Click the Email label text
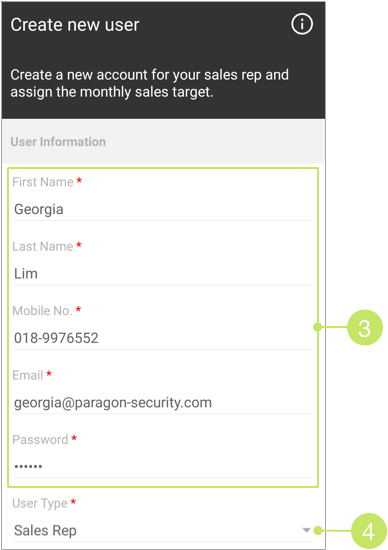The image size is (388, 550). (x=28, y=375)
